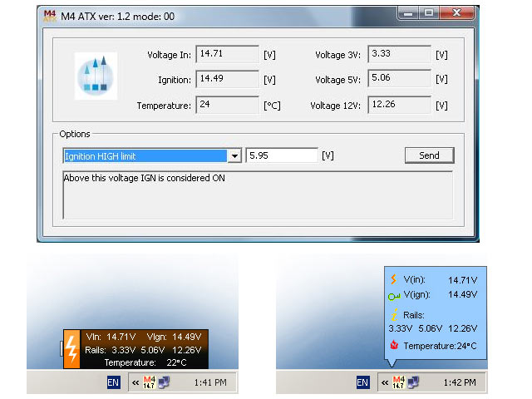Click the option value field showing 5.95
This screenshot has height=399, width=532.
282,155
